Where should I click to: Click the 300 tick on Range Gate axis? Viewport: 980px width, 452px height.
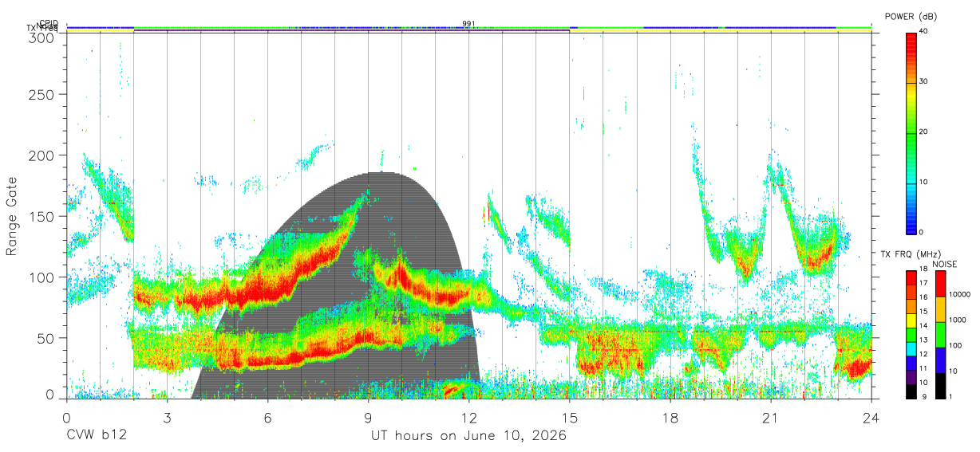click(41, 37)
